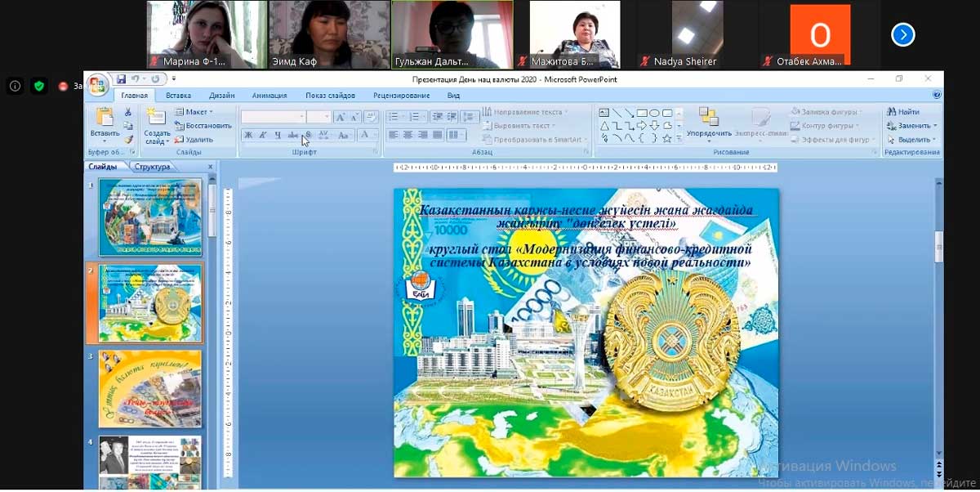Open the Упорядочить arrange dropdown
Image resolution: width=980 pixels, height=492 pixels.
coord(709,132)
